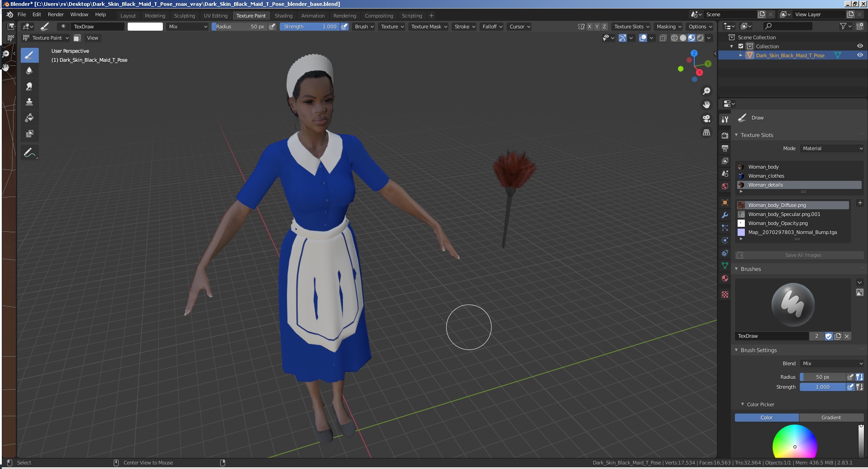Hide Collection in outliner with eye icon
868x469 pixels.
point(860,46)
